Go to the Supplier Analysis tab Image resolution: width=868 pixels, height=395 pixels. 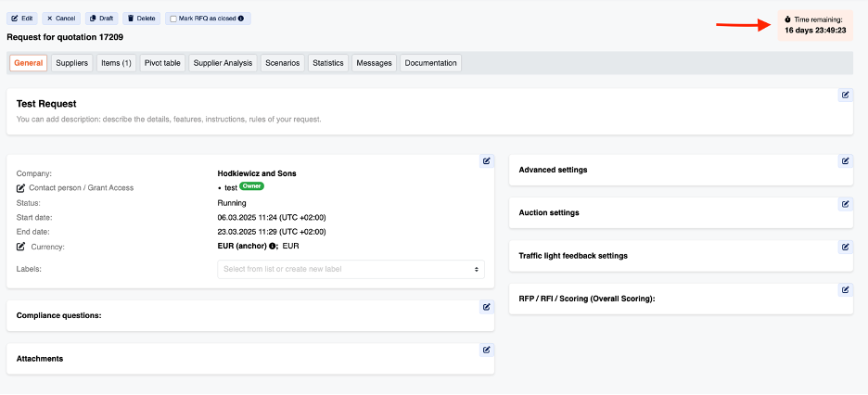tap(223, 63)
